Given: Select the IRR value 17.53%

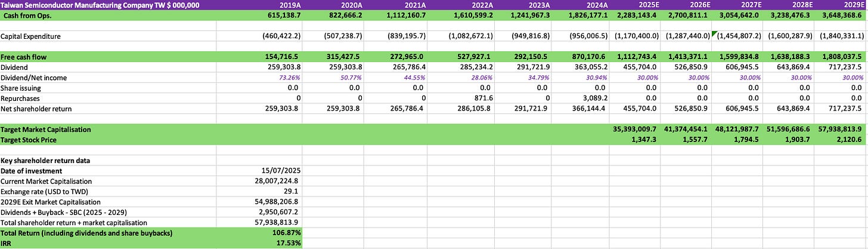Looking at the screenshot, I should coord(288,242).
